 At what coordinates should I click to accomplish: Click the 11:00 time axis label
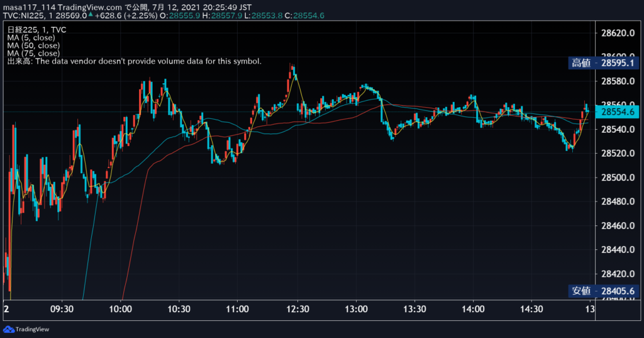[237, 309]
